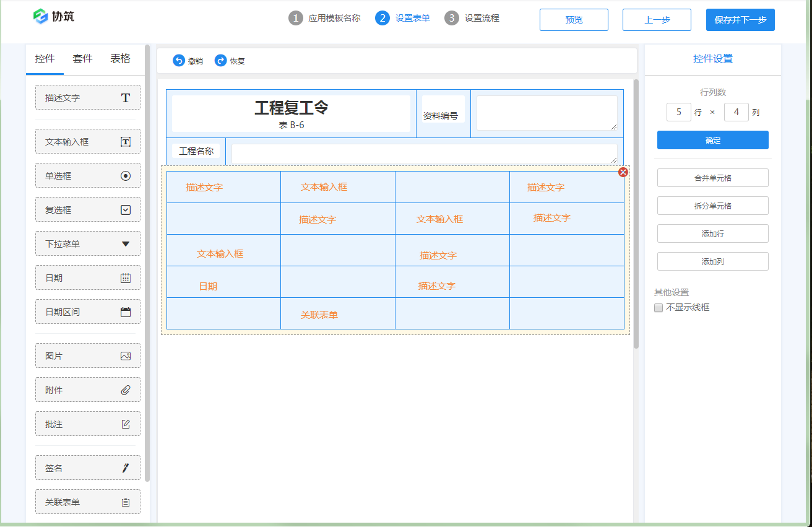
Task: Select the 图片 image control
Action: tap(87, 355)
